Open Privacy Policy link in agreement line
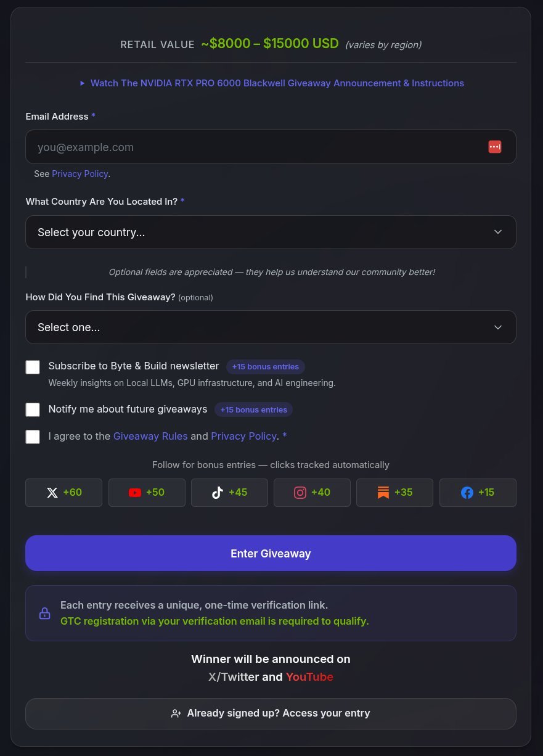The height and width of the screenshot is (756, 543). (x=243, y=436)
